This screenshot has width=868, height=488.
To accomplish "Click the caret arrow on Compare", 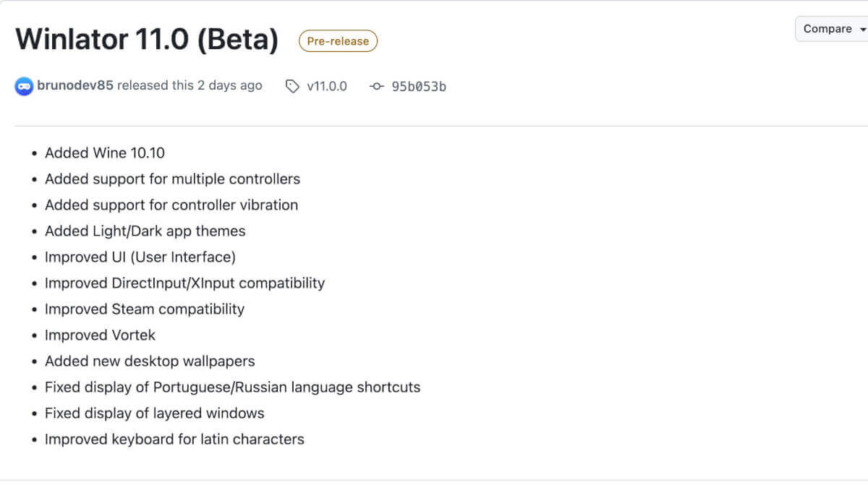I will [x=862, y=30].
